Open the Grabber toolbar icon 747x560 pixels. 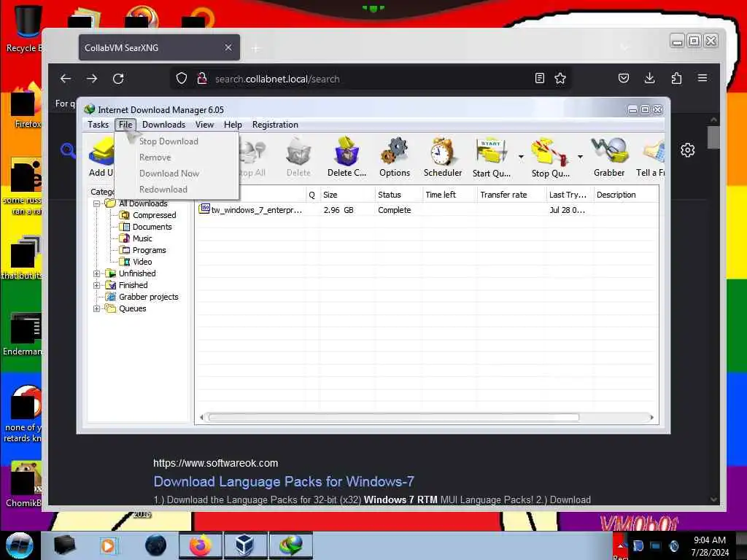click(x=609, y=157)
